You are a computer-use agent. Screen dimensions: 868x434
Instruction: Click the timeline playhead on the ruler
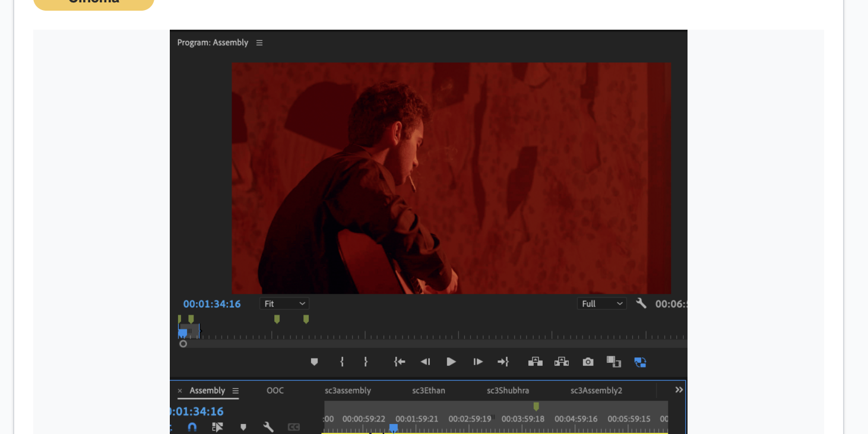coord(393,427)
